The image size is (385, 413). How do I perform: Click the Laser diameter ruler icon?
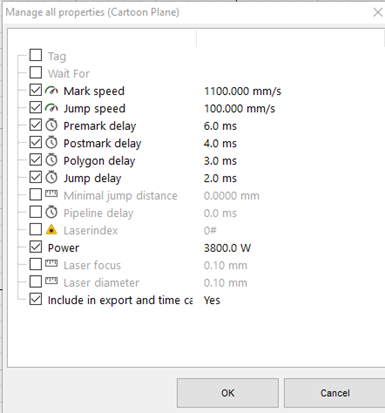pyautogui.click(x=51, y=281)
